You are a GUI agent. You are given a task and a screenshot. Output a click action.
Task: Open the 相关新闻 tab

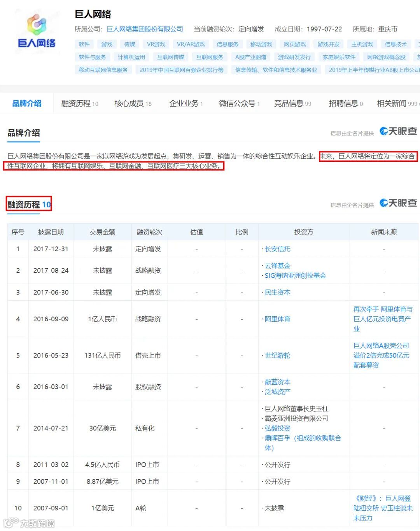pos(398,103)
